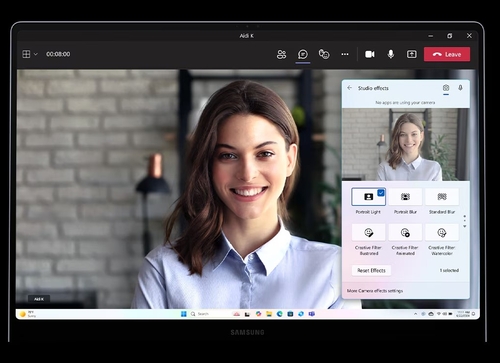This screenshot has height=363, width=500.
Task: Enable the Standard Blur effect
Action: (442, 197)
